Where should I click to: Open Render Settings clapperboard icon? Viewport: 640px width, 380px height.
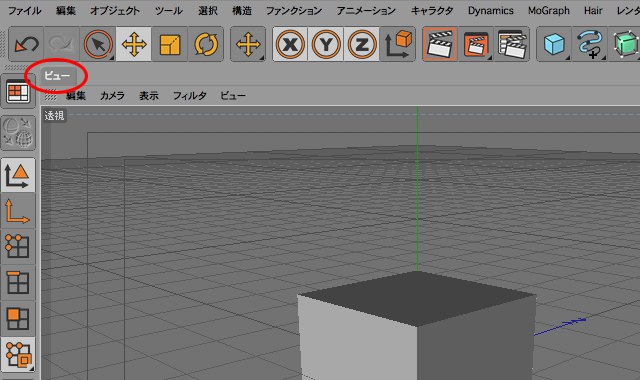pyautogui.click(x=512, y=44)
